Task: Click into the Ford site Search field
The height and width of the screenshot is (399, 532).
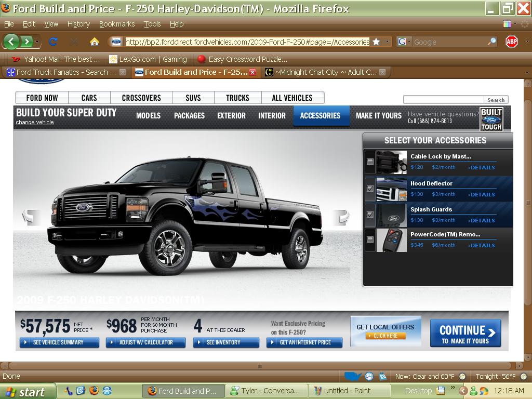Action: tap(444, 99)
